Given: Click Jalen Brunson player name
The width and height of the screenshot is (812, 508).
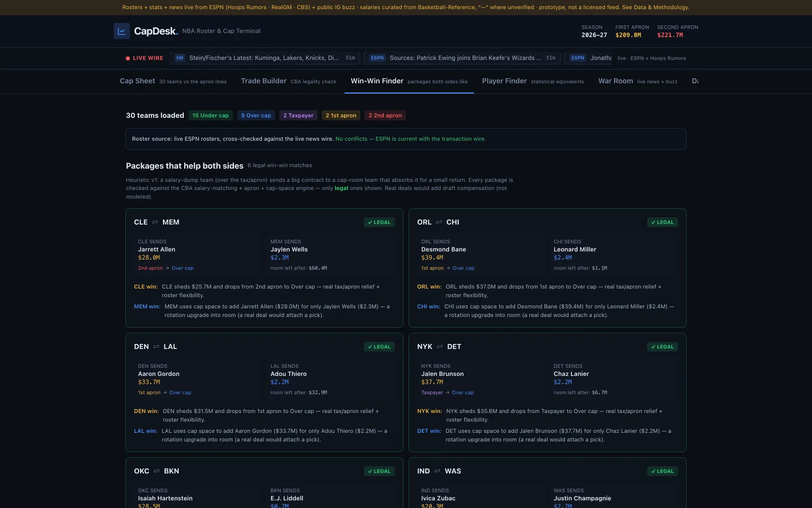Looking at the screenshot, I should pyautogui.click(x=443, y=374).
